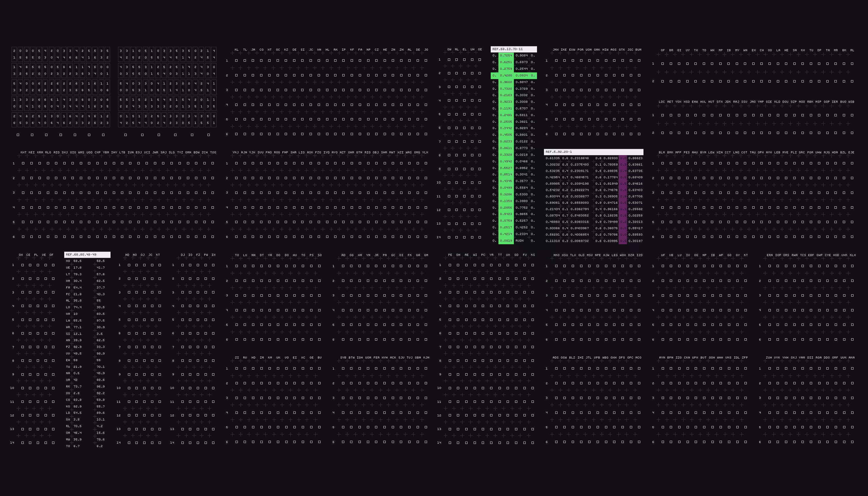
Task: Click the cell reading 0.9084
Action: tap(522, 56)
